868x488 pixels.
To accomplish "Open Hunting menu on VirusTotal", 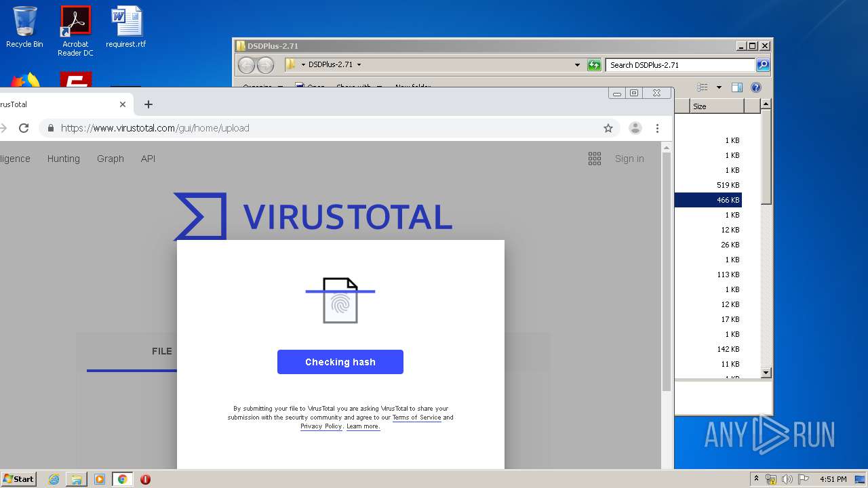I will click(x=64, y=159).
